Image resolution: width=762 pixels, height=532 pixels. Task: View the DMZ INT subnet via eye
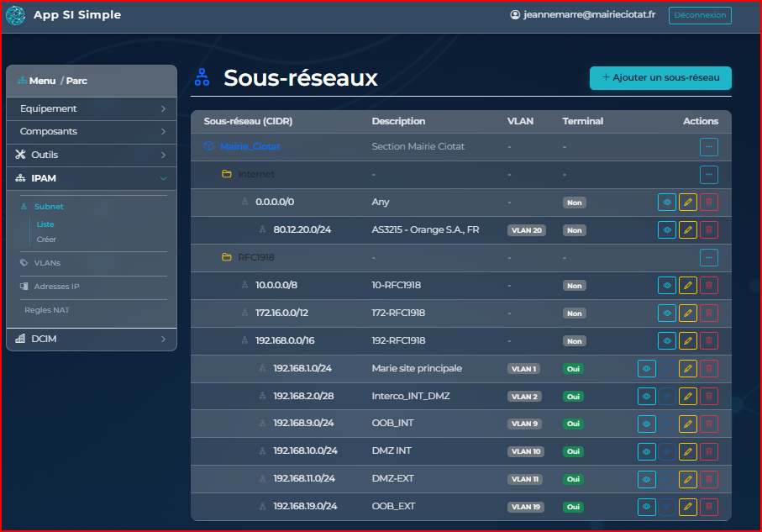[646, 452]
